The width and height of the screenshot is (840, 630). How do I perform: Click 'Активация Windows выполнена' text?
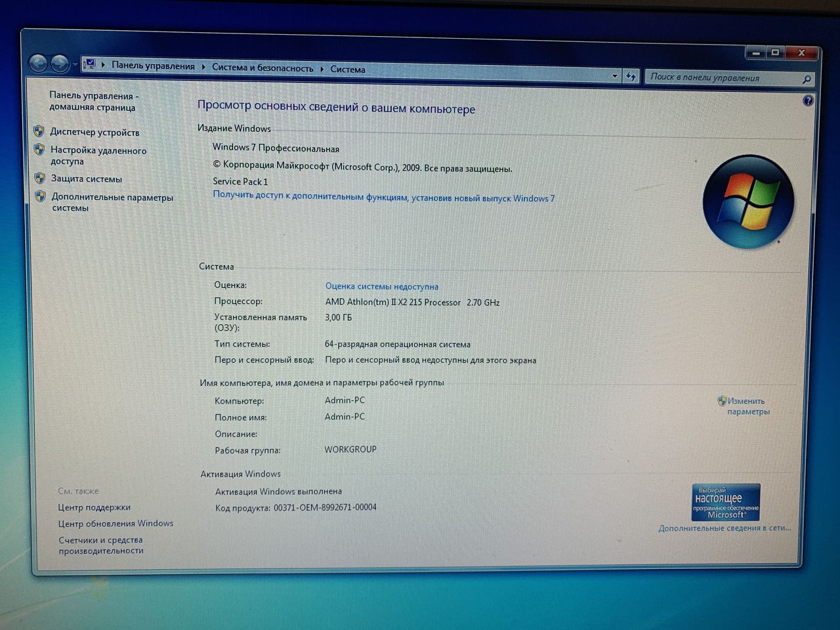[278, 491]
